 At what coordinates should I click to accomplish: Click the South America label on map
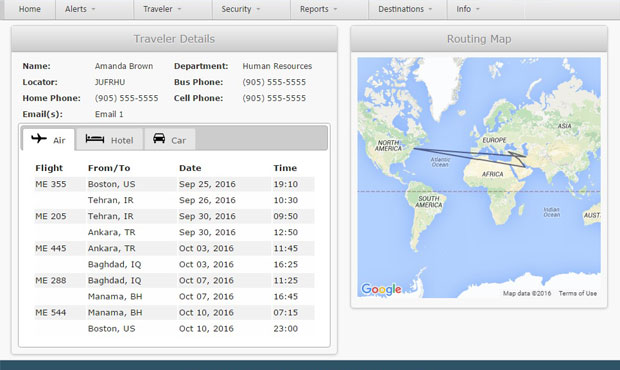coord(429,202)
